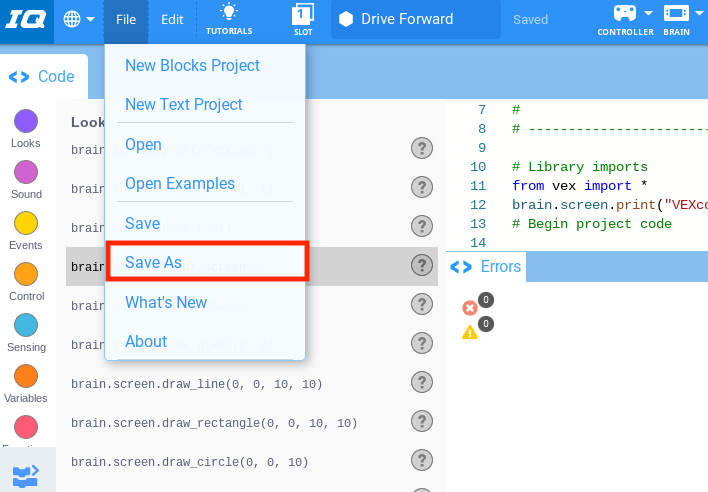The image size is (708, 492).
Task: Select brain.screen.draw_rectangle command in list
Action: 214,423
